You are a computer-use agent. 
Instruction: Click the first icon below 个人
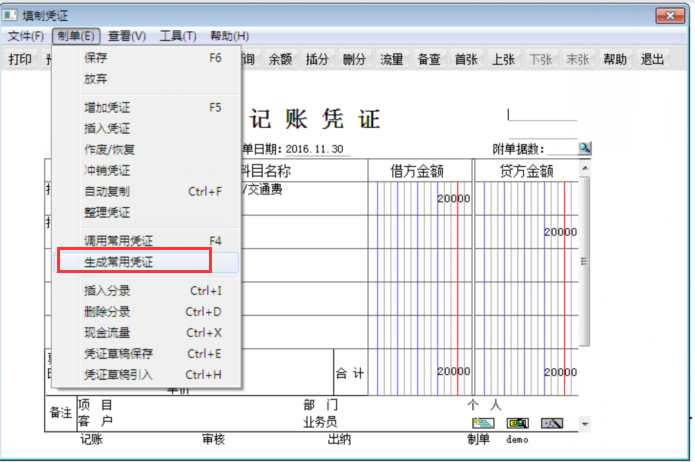484,424
